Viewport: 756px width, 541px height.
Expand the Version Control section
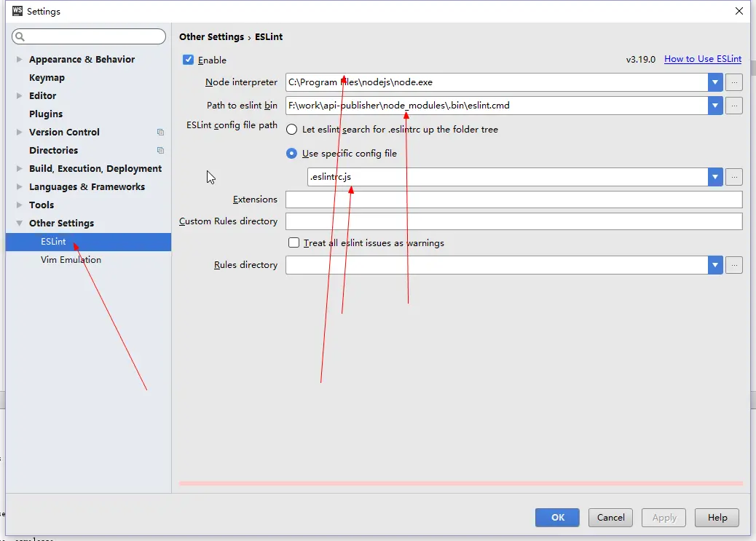point(19,132)
